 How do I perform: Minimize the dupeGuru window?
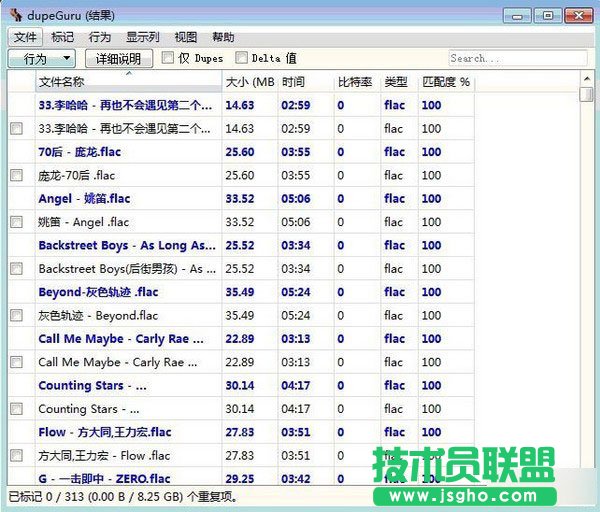pos(519,14)
